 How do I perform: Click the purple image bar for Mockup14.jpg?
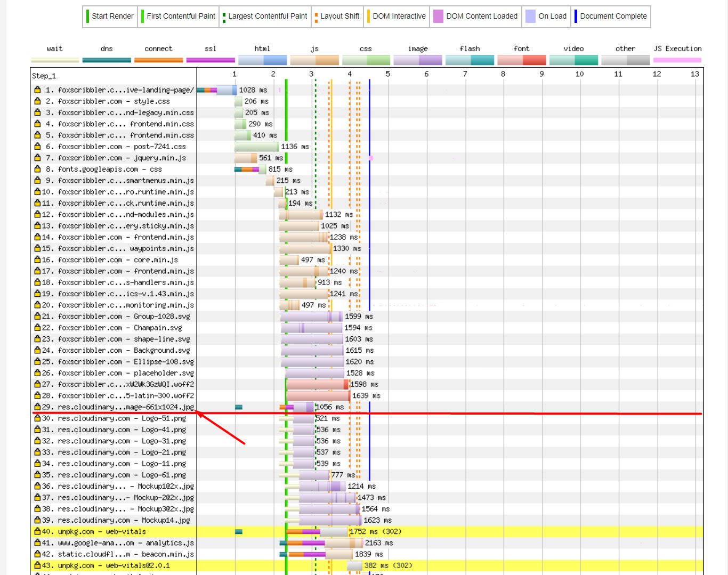(330, 520)
